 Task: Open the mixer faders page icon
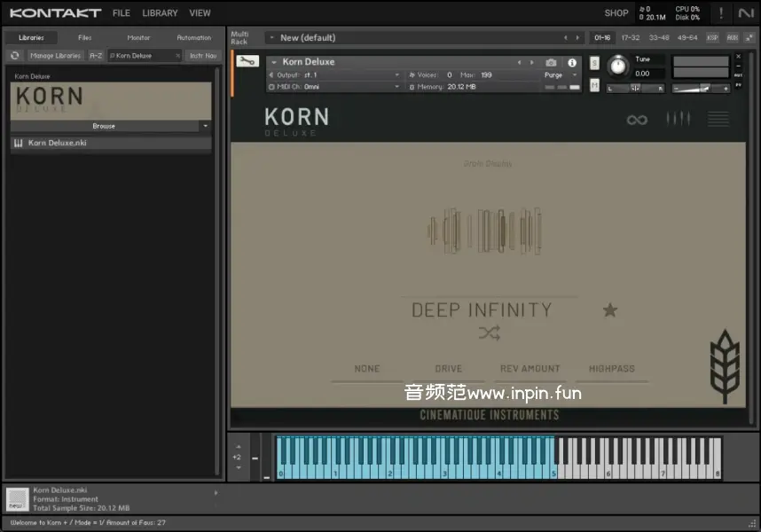[678, 119]
